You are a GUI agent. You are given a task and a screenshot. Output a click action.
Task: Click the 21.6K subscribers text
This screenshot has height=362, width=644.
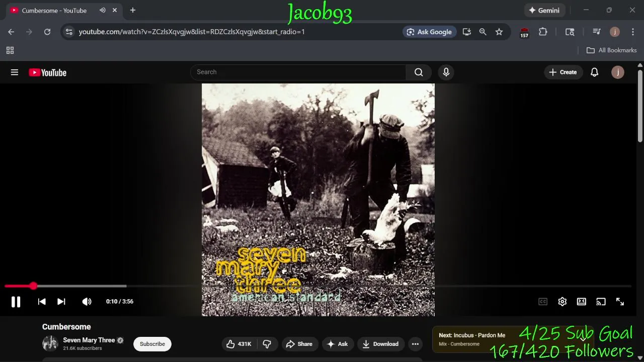83,348
